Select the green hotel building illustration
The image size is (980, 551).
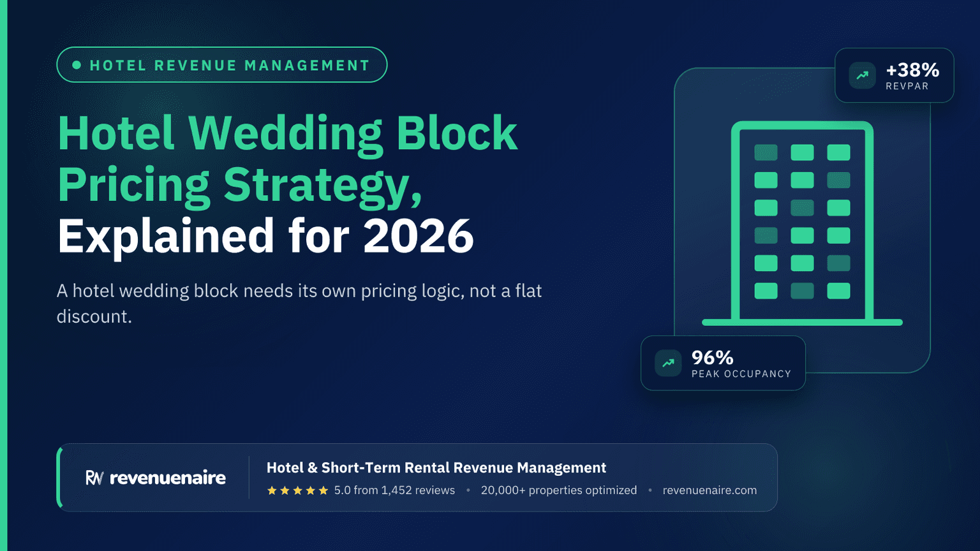click(802, 223)
